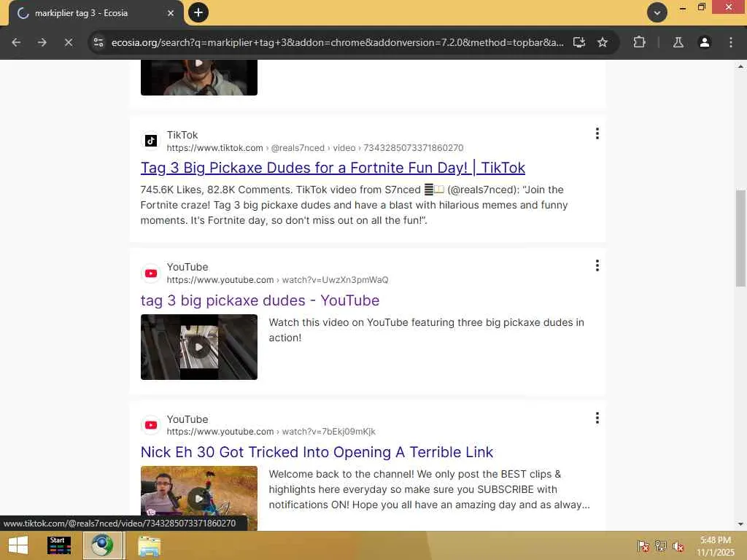Open options for the Nick Eh 30 result
This screenshot has height=560, width=747.
[597, 418]
